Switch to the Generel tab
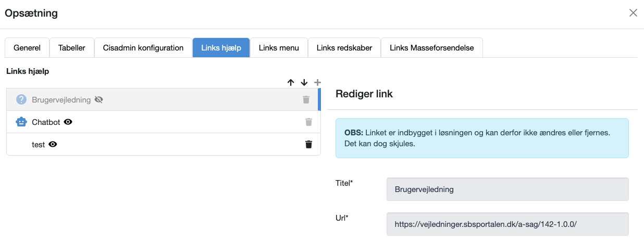 coord(27,48)
